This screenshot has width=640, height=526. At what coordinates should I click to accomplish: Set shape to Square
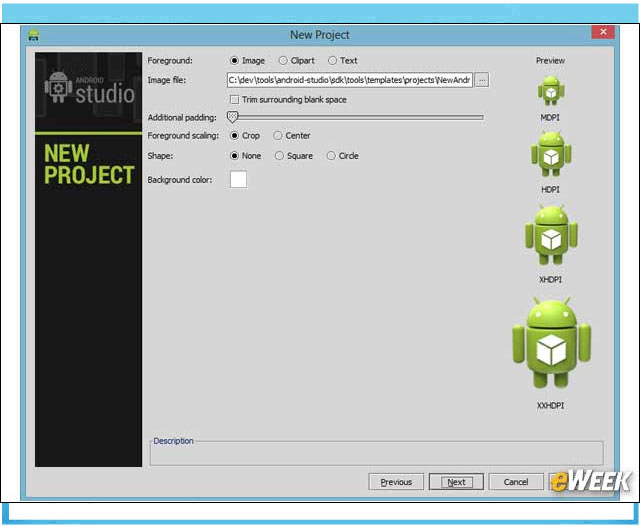click(x=279, y=156)
